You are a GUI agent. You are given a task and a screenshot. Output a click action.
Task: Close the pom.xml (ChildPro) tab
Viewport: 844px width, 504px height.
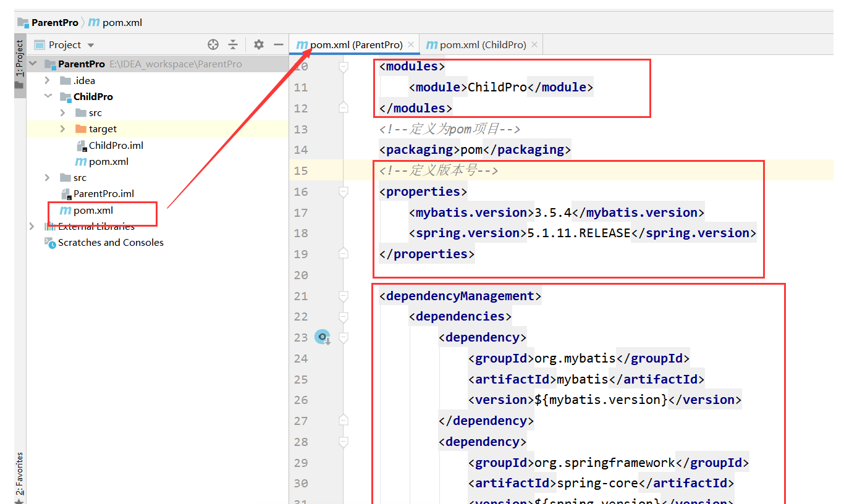pyautogui.click(x=534, y=44)
